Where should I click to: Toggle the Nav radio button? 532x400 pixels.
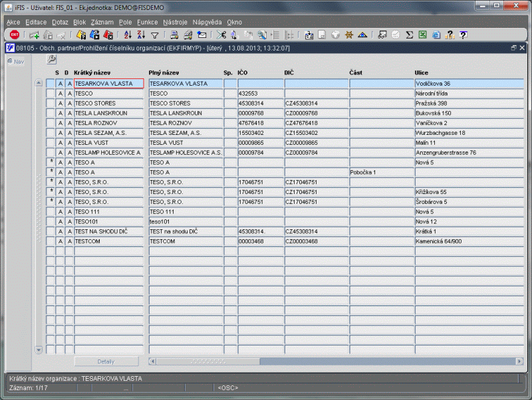10,61
